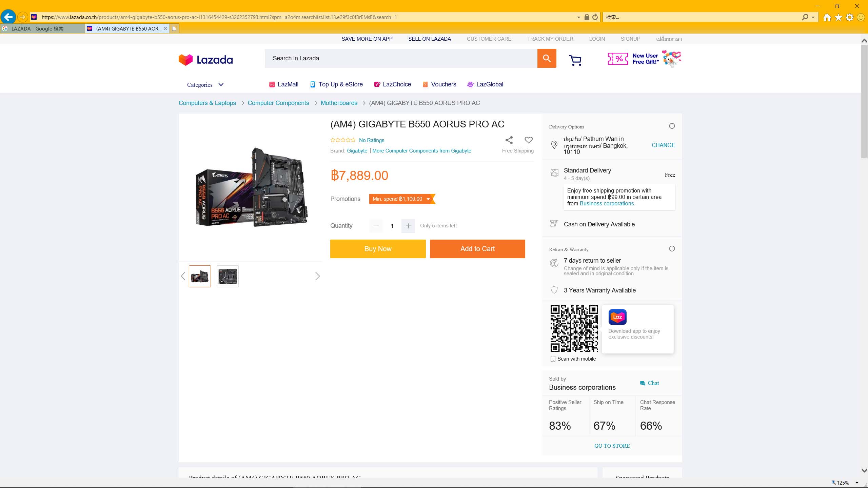Select the first product thumbnail
Viewport: 868px width, 488px height.
200,276
